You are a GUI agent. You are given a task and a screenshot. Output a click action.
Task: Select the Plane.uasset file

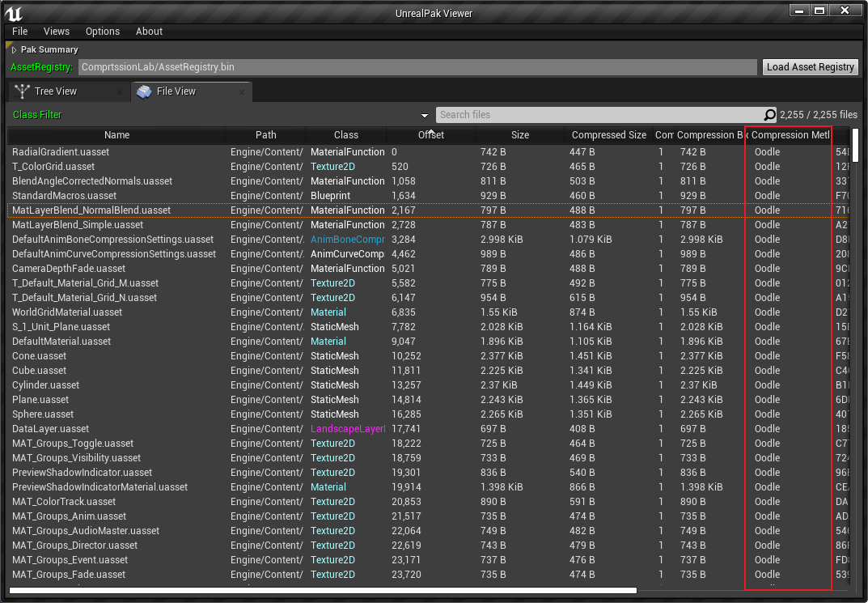point(429,400)
